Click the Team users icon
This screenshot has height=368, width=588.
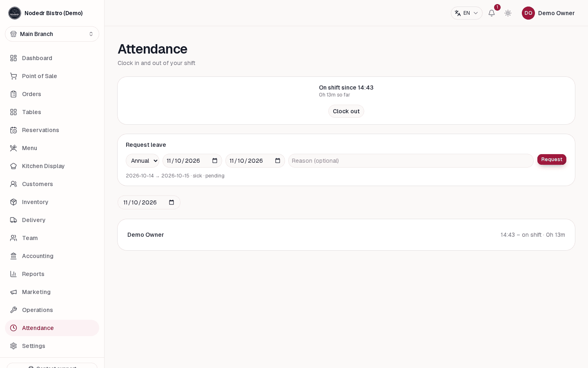pyautogui.click(x=13, y=238)
